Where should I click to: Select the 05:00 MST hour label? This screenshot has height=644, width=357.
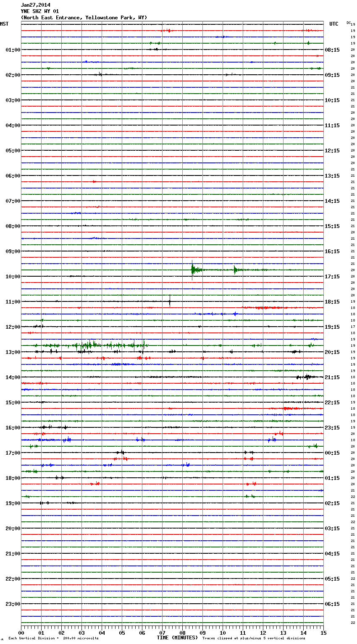click(x=13, y=151)
